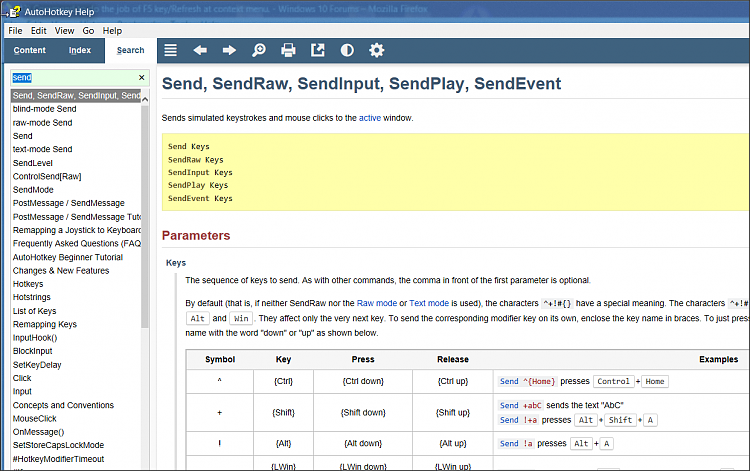This screenshot has height=471, width=750.
Task: Open the 'Text mode' link
Action: coord(429,303)
